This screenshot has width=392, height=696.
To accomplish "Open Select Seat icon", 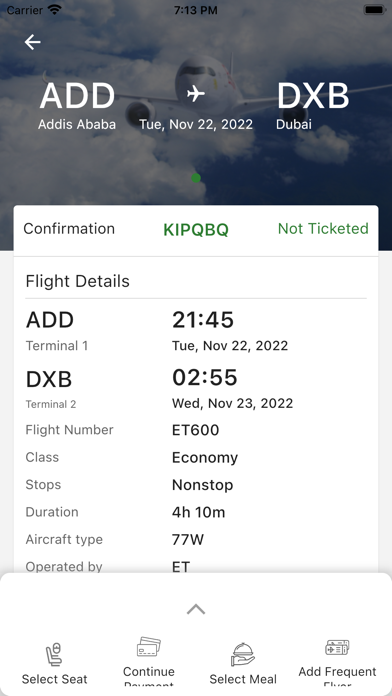I will 55,655.
